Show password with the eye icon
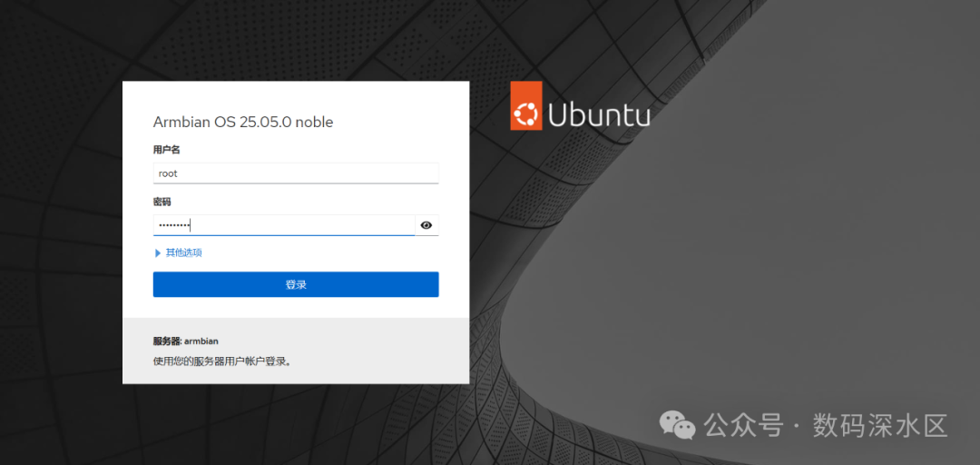This screenshot has width=980, height=465. point(426,225)
